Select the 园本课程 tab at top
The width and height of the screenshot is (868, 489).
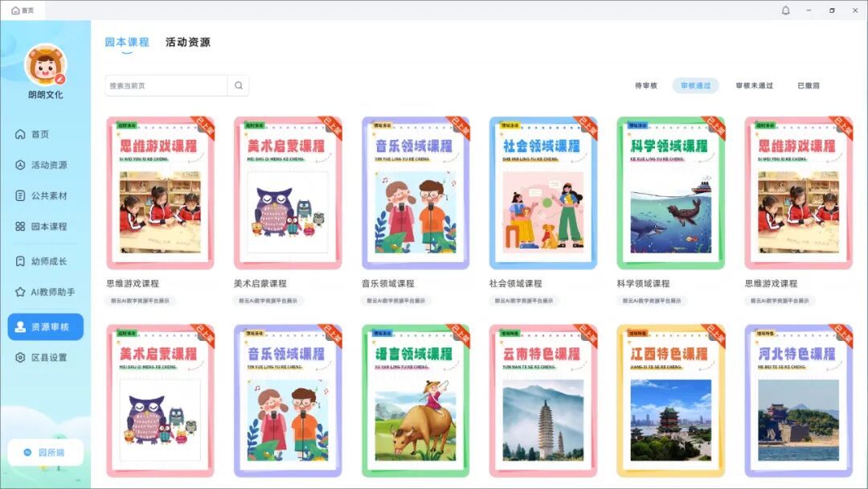coord(126,41)
